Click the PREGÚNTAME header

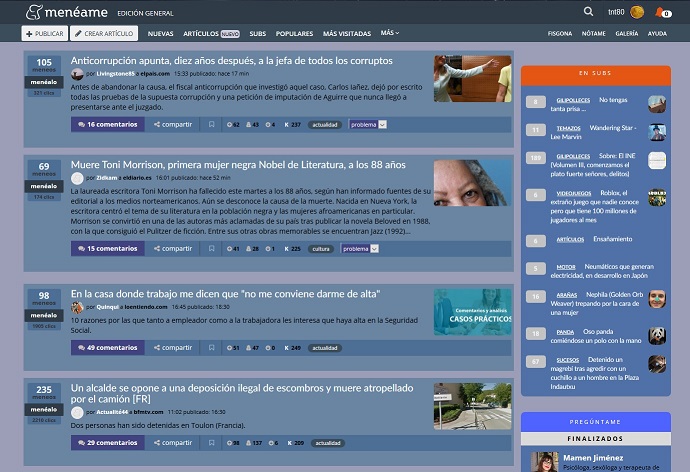tap(596, 422)
